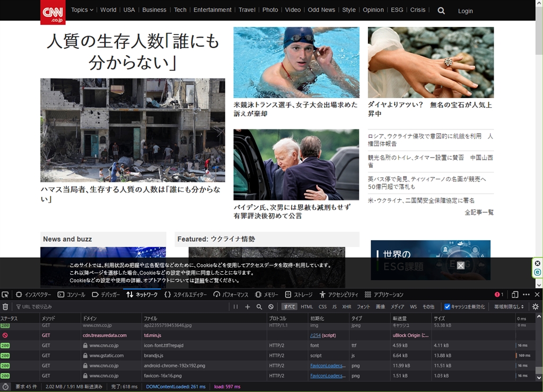Viewport: 543px width, 392px height.
Task: Switch to the デバッガー tab
Action: pos(106,294)
